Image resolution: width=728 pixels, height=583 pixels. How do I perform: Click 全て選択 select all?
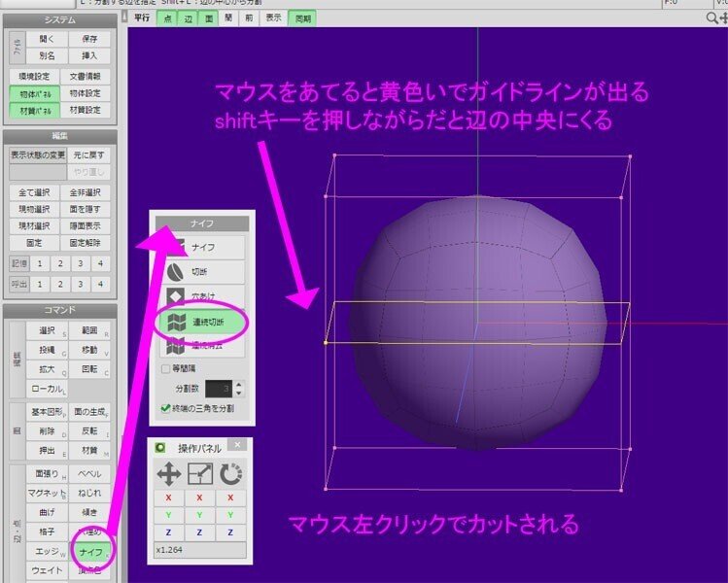[x=34, y=192]
